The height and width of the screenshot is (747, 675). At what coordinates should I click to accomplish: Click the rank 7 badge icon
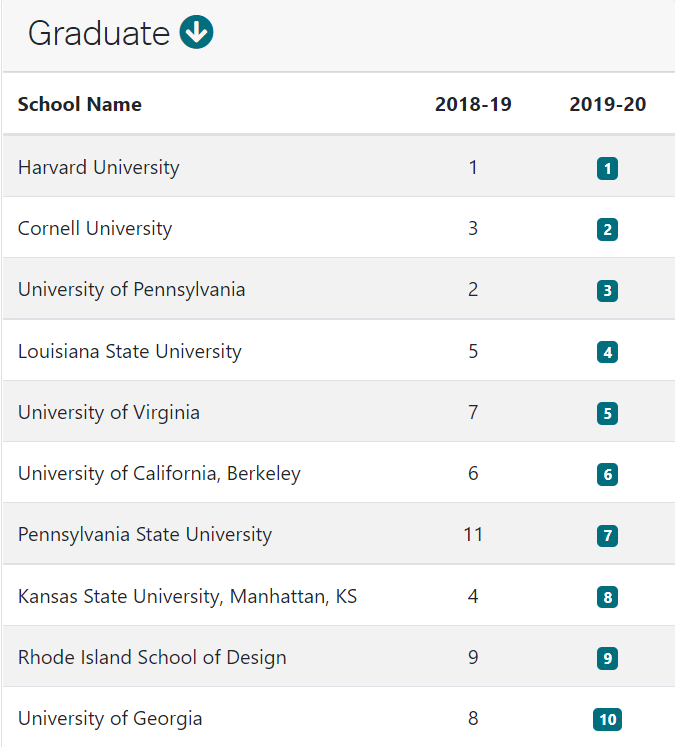pyautogui.click(x=607, y=536)
